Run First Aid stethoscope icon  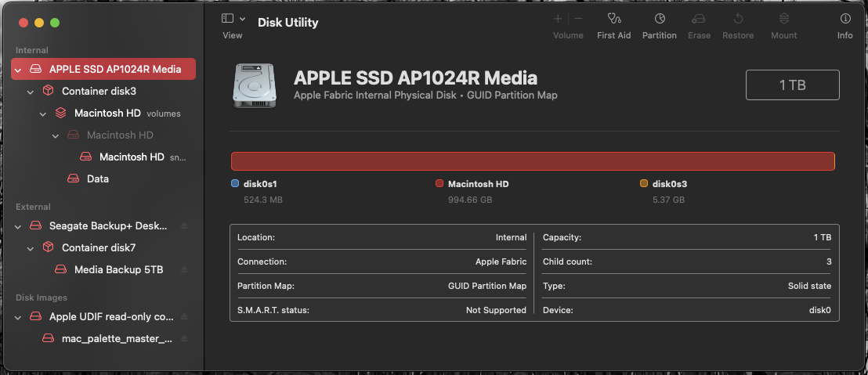pyautogui.click(x=614, y=19)
